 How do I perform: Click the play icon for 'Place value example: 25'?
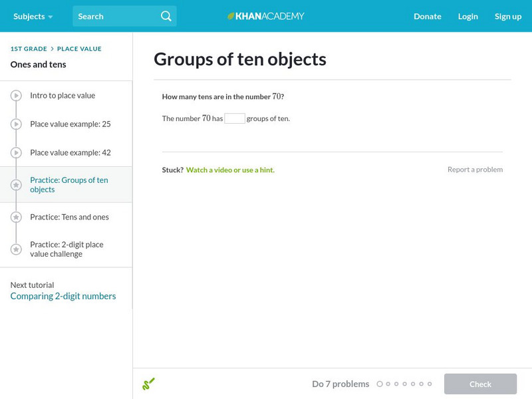(15, 124)
